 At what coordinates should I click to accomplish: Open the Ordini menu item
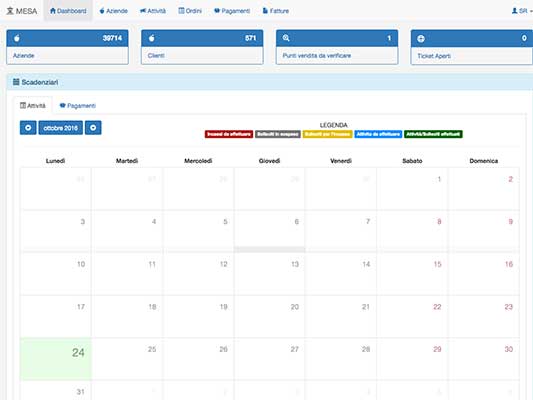click(190, 11)
